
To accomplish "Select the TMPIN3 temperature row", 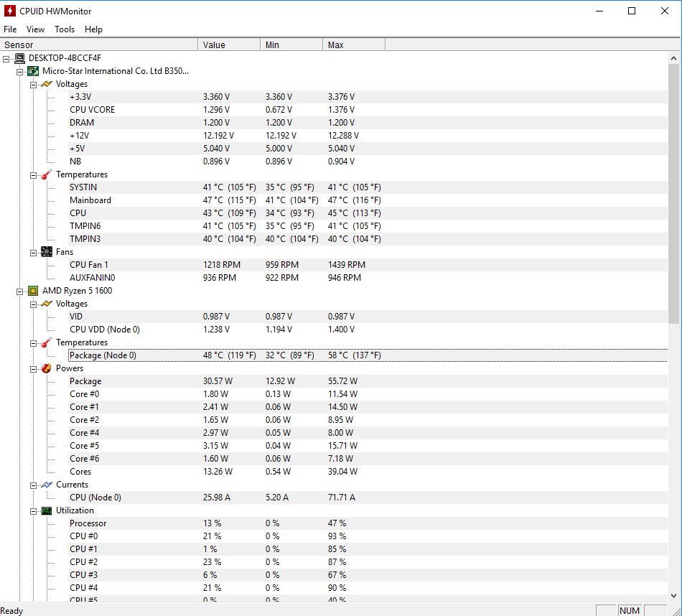I will point(368,239).
